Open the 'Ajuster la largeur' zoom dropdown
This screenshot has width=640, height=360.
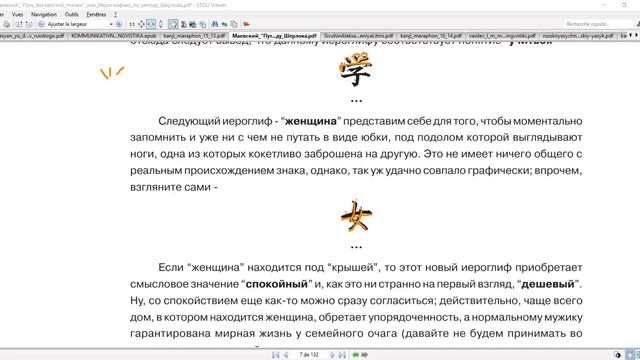pos(111,24)
